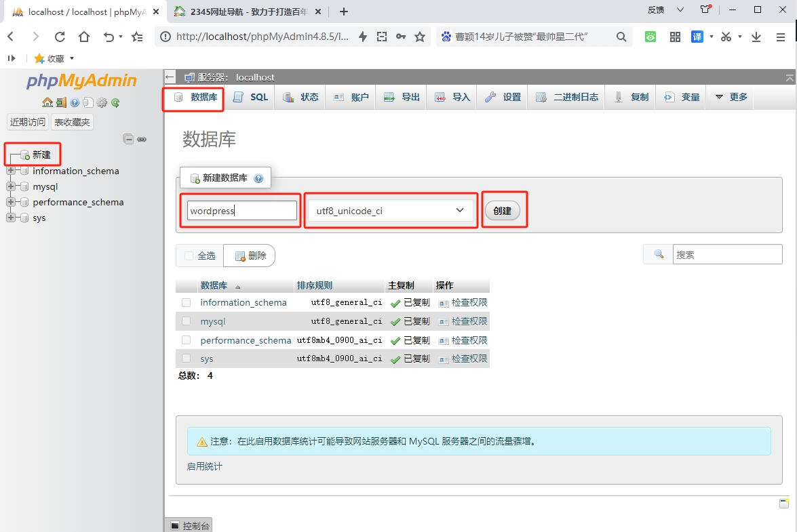Open the utf8_unicode_ci collation dropdown
Screen dimensions: 797x532
pyautogui.click(x=391, y=211)
